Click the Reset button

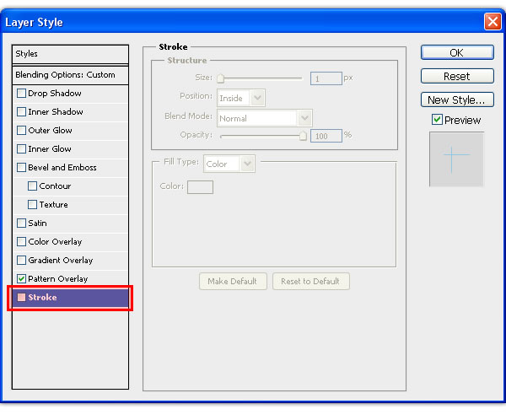(457, 77)
